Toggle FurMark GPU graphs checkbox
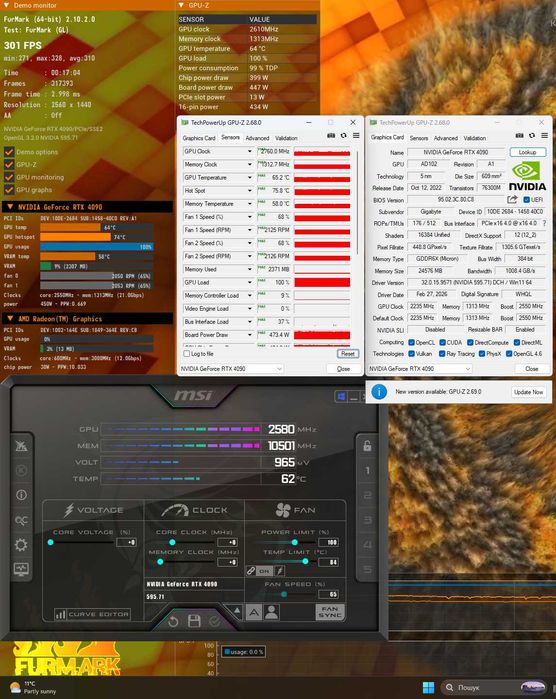 (x=9, y=189)
